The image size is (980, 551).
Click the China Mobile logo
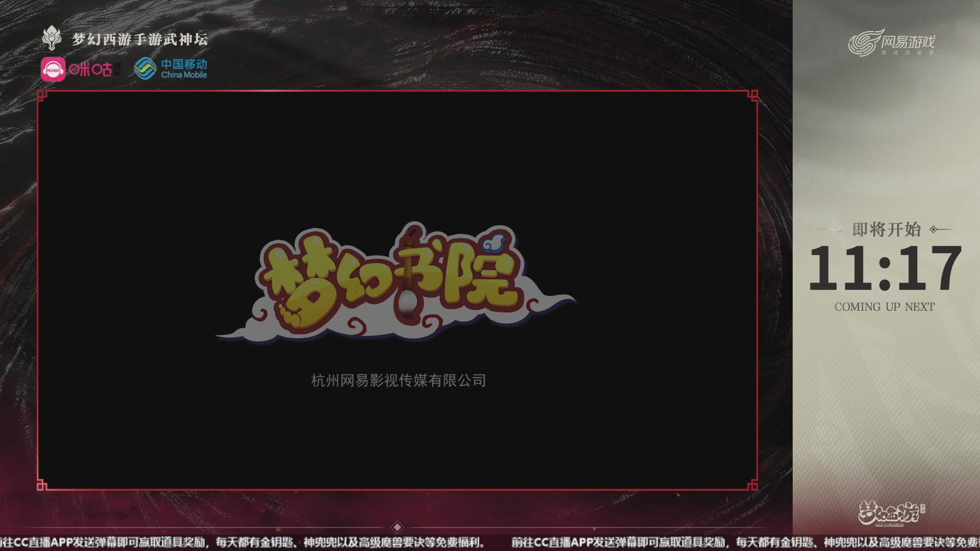click(x=170, y=69)
